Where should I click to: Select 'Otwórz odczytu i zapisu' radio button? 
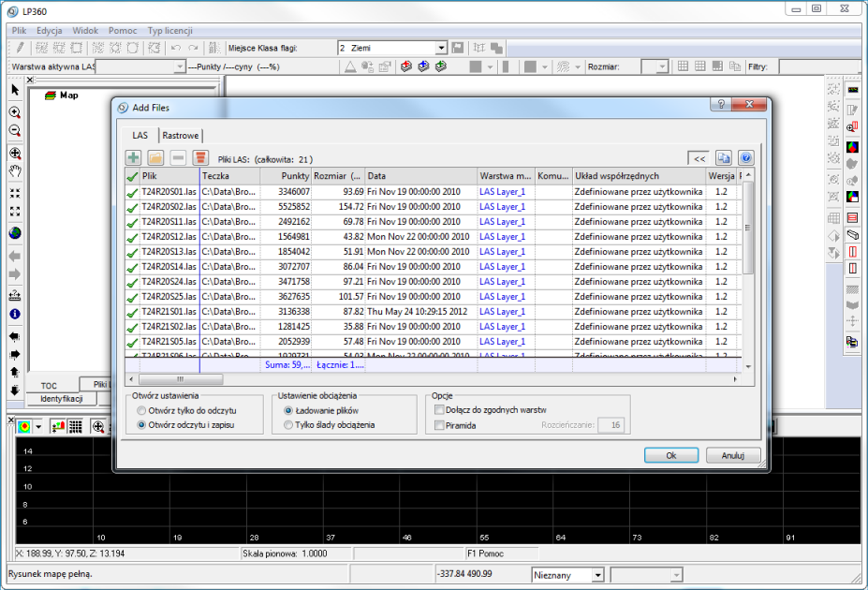coord(141,425)
